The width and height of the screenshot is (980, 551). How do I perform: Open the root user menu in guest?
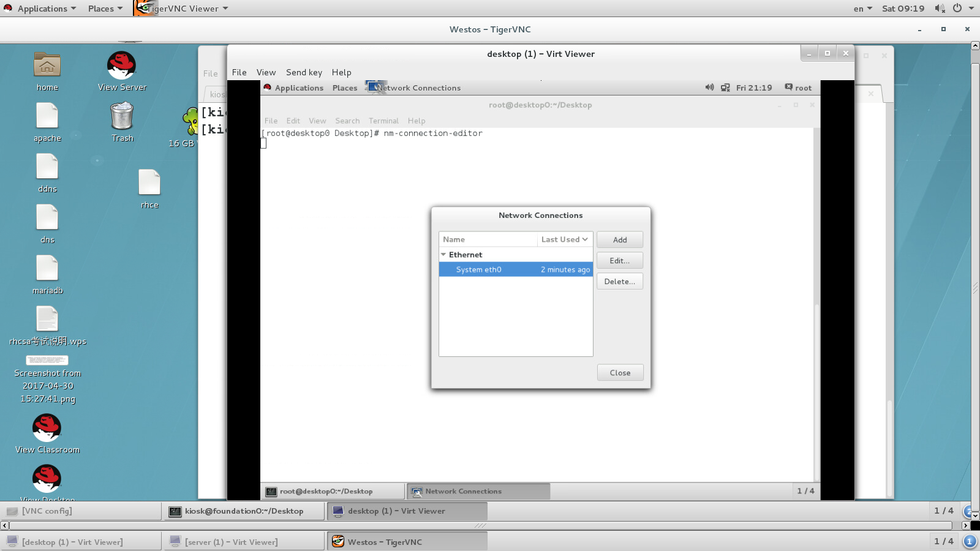[798, 88]
